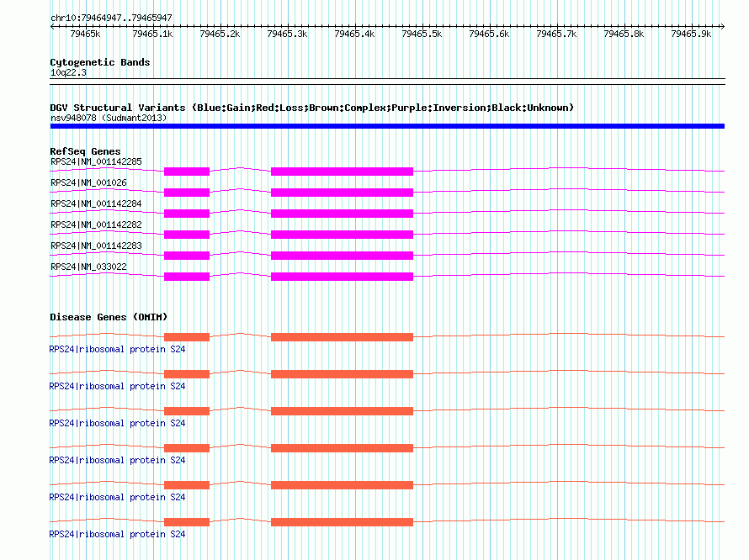Open the topmost RPS24|ribosomal protein S24 OMIM link
Image resolution: width=749 pixels, height=560 pixels.
pos(117,350)
